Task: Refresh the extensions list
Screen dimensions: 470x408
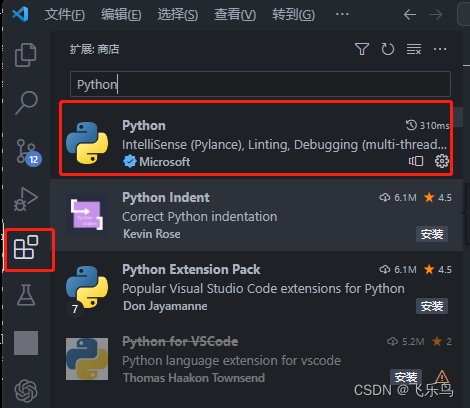Action: tap(388, 49)
